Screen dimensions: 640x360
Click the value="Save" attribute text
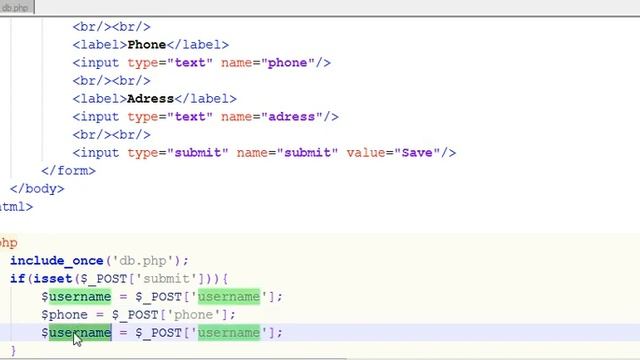(x=393, y=153)
